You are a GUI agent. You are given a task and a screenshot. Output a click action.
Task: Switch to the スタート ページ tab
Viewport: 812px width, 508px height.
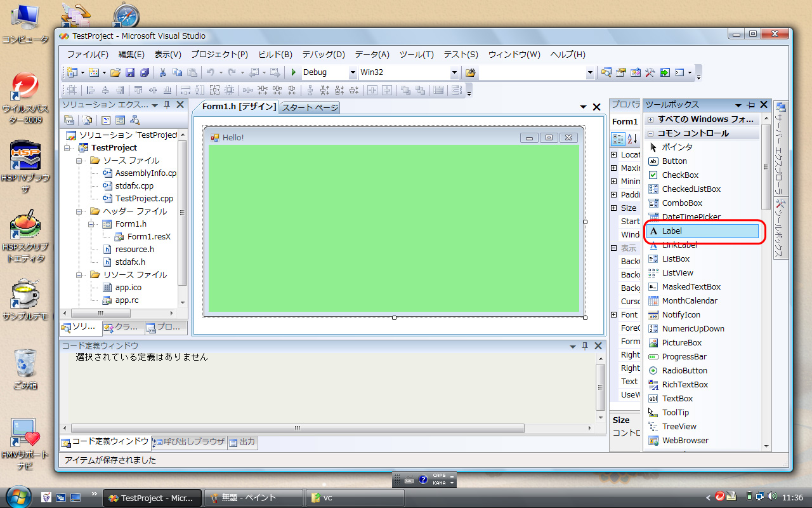click(x=310, y=108)
